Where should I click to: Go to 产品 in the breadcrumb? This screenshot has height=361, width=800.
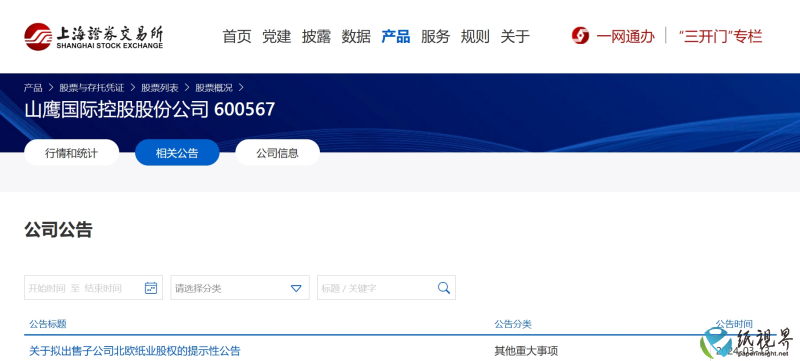point(33,88)
